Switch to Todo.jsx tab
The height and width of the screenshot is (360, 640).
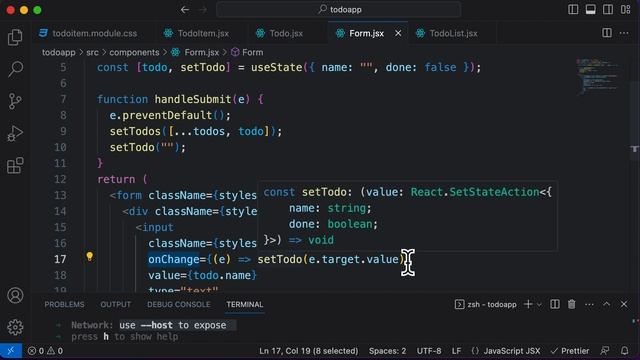280,33
